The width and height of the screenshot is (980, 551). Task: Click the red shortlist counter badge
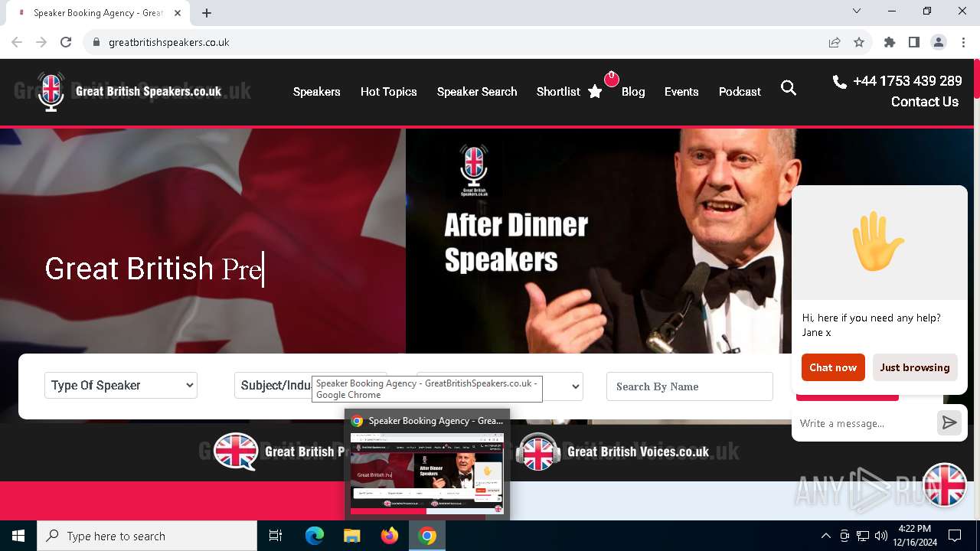pos(611,78)
